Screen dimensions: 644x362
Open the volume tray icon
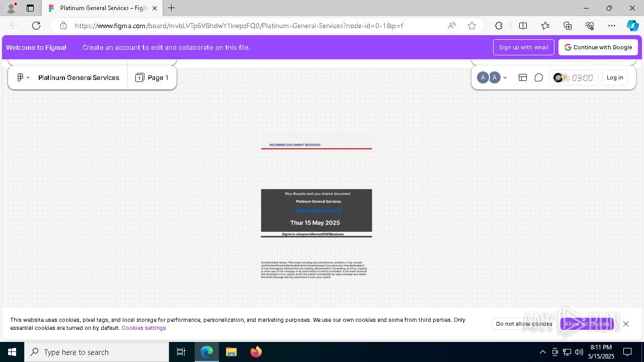tap(579, 352)
